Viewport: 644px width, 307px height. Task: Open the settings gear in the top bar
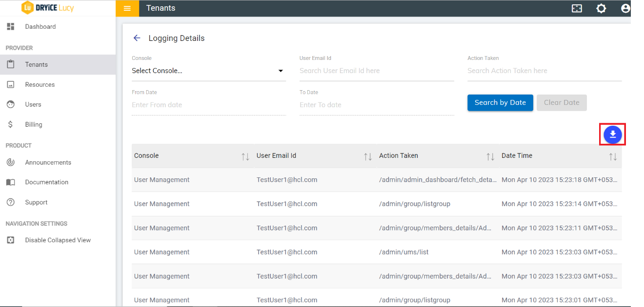click(601, 8)
